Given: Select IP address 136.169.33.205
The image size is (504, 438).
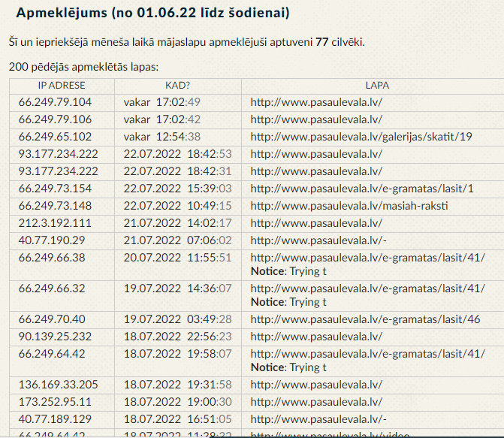Looking at the screenshot, I should (58, 385).
